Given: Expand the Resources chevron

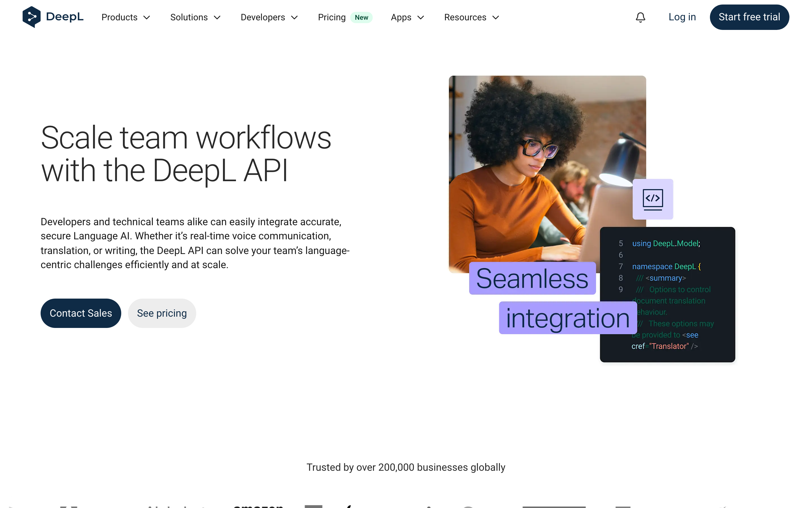Looking at the screenshot, I should (x=496, y=17).
